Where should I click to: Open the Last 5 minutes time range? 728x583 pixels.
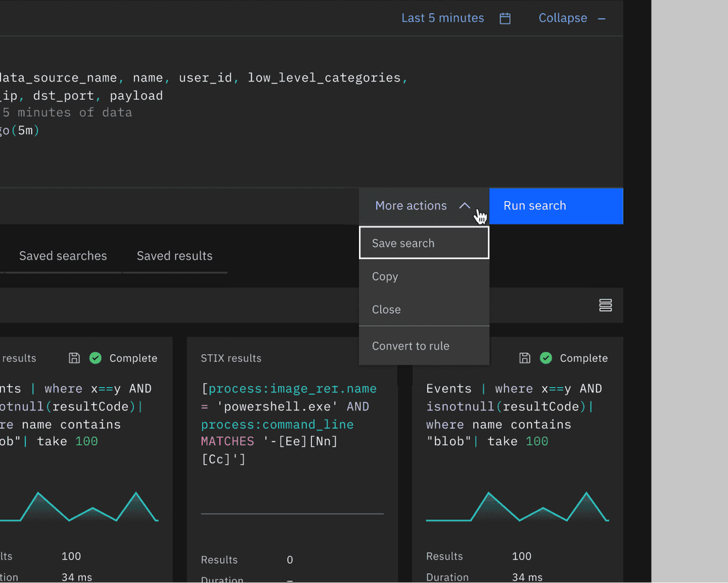442,18
